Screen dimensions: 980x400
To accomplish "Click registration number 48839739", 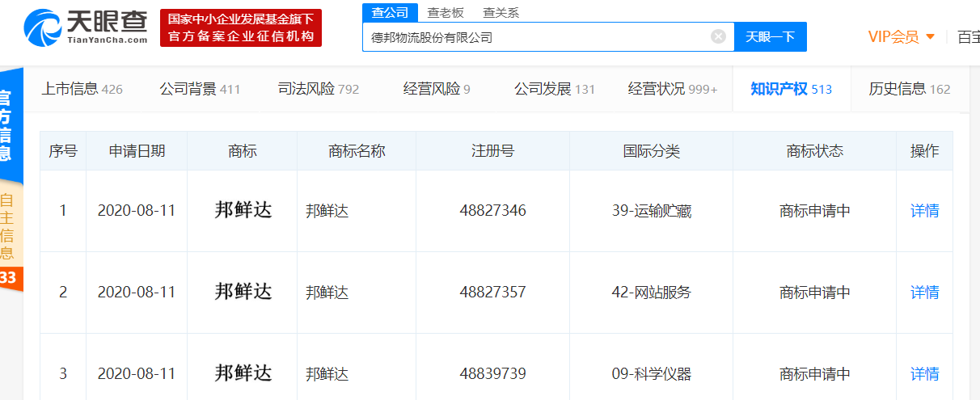I will 492,374.
